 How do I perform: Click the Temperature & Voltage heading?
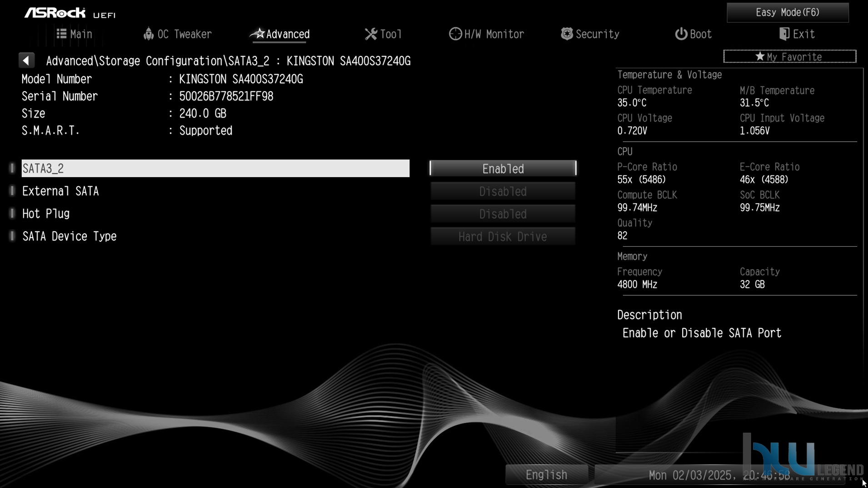669,75
